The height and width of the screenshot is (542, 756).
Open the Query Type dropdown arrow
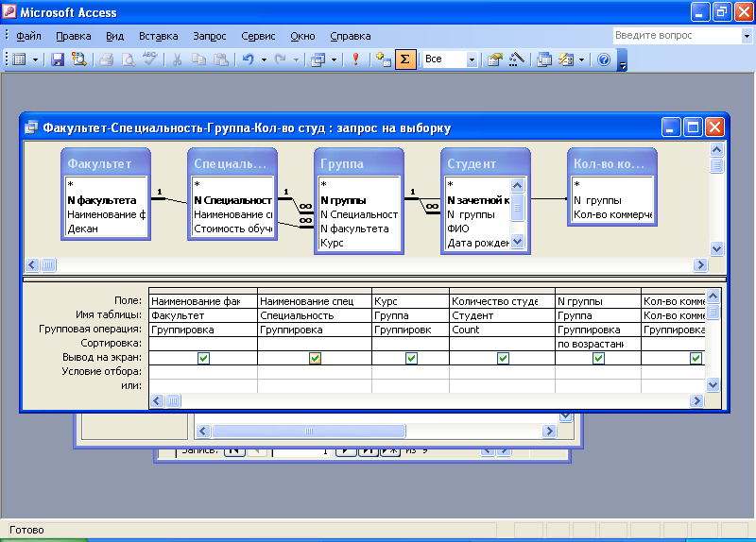click(x=334, y=59)
